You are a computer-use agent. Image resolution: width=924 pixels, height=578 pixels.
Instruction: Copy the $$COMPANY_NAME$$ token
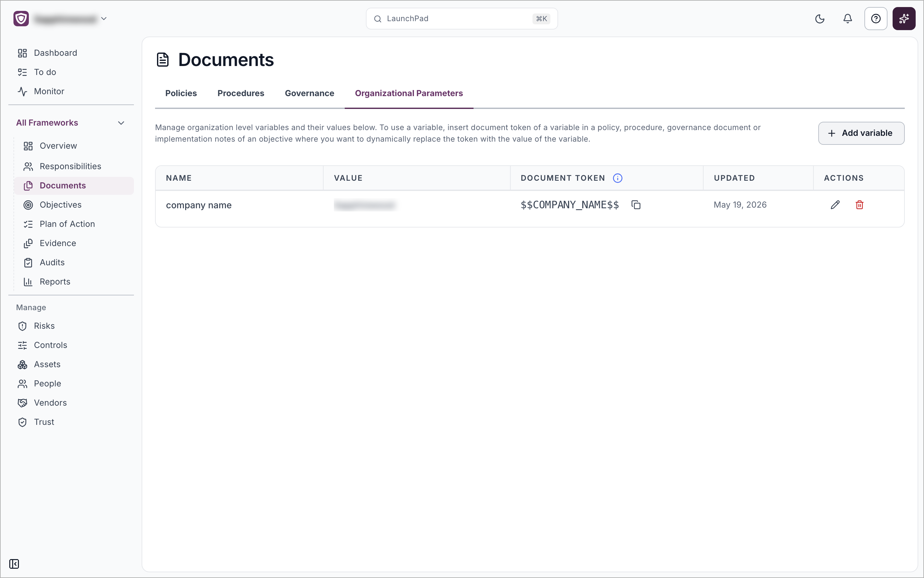click(636, 205)
